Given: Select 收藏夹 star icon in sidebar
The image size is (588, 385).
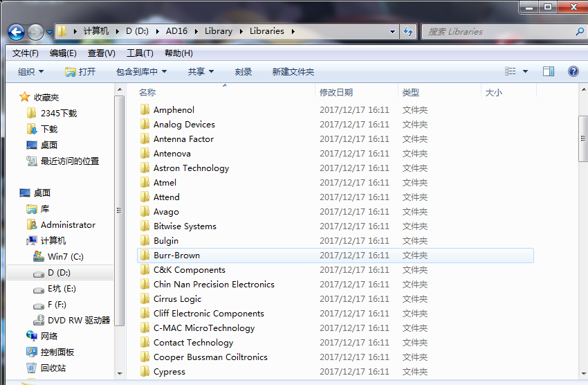Looking at the screenshot, I should pyautogui.click(x=25, y=97).
